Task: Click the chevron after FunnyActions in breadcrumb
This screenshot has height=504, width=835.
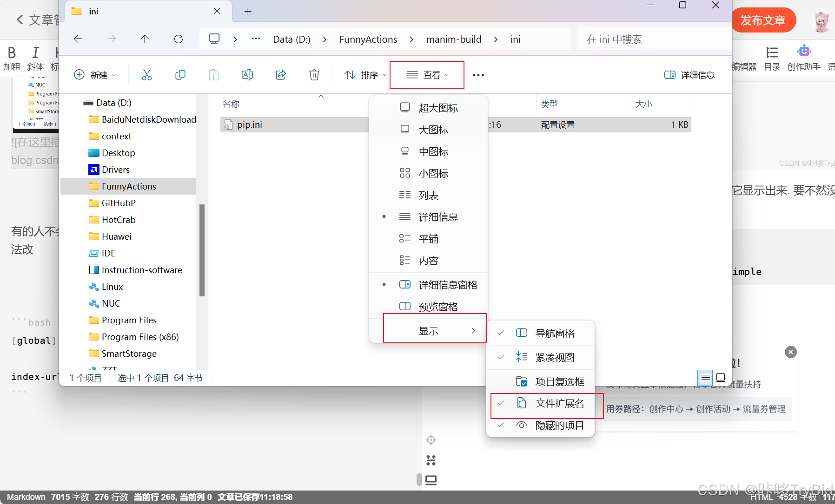Action: 411,39
